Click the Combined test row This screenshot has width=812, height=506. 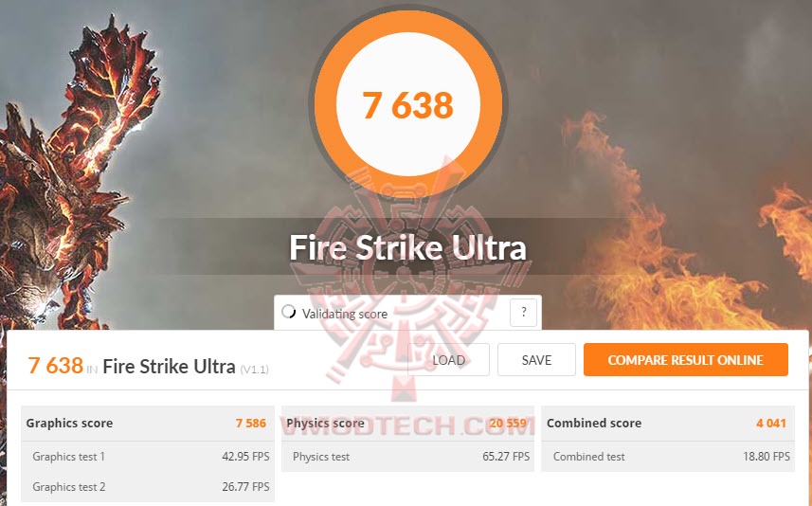pyautogui.click(x=668, y=457)
